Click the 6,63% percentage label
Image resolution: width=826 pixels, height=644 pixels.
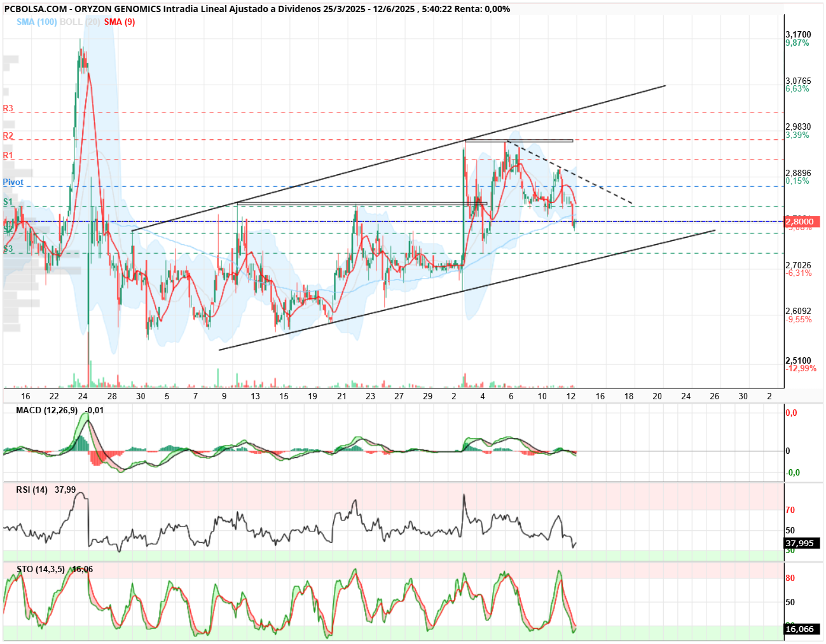(x=797, y=89)
